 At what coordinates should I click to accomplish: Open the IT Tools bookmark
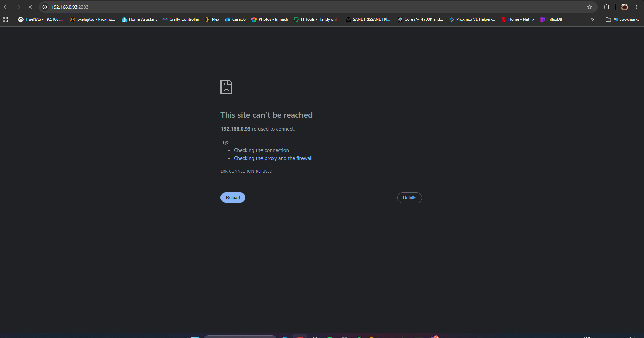(x=317, y=19)
